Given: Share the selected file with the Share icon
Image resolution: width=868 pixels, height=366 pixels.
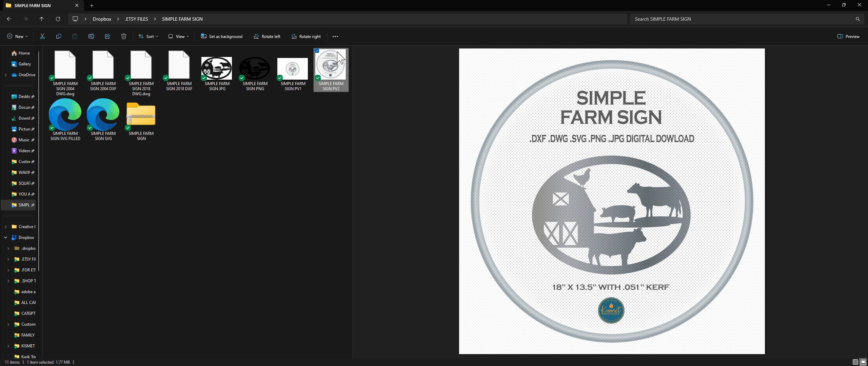Looking at the screenshot, I should [x=107, y=36].
